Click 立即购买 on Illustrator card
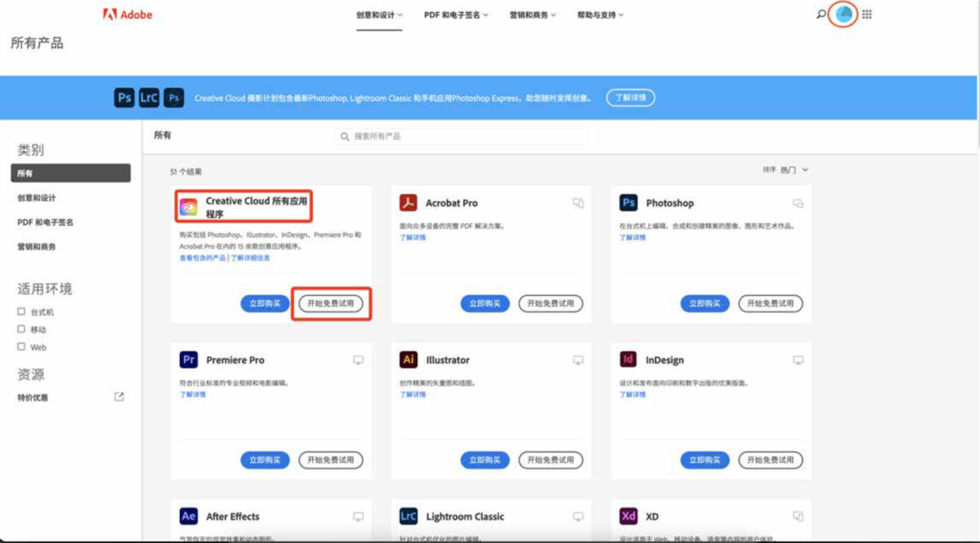 [485, 459]
